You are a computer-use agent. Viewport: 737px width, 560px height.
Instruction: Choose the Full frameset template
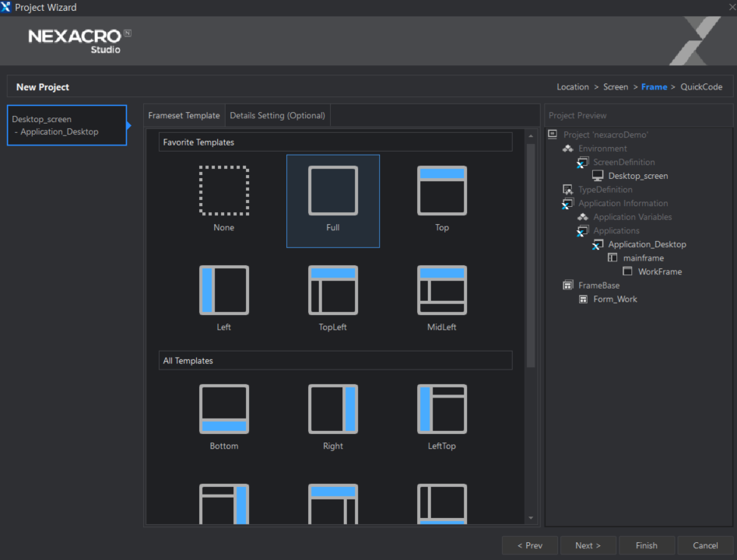[x=333, y=201]
